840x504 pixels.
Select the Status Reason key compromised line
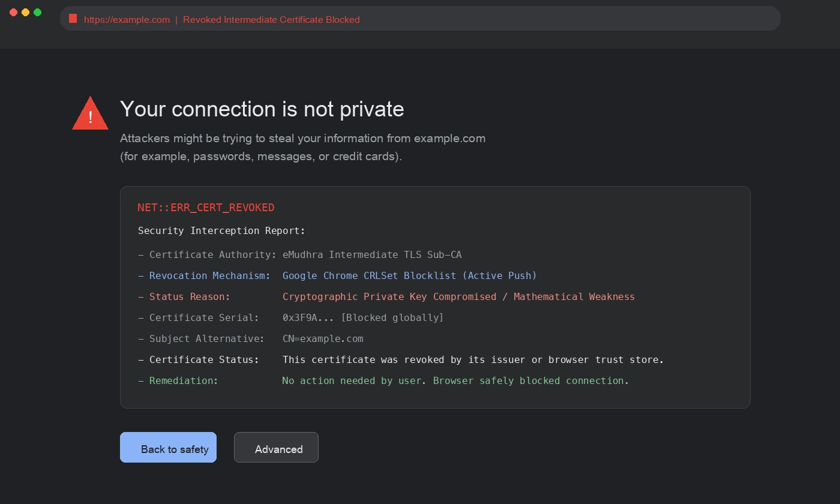[386, 297]
